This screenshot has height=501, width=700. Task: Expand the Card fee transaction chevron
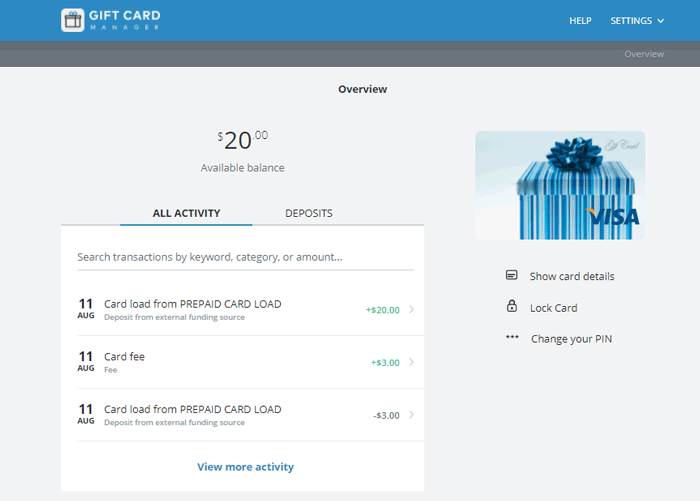411,362
